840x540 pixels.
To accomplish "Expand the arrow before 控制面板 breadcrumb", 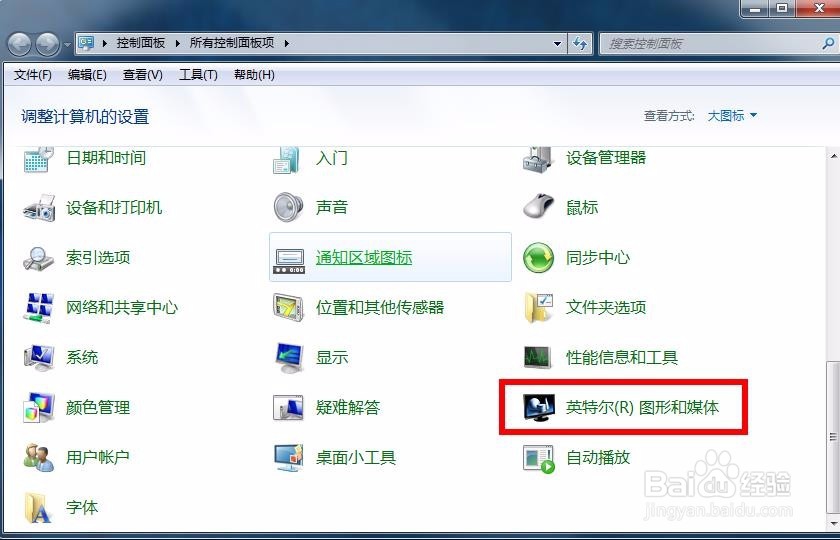I will tap(104, 43).
